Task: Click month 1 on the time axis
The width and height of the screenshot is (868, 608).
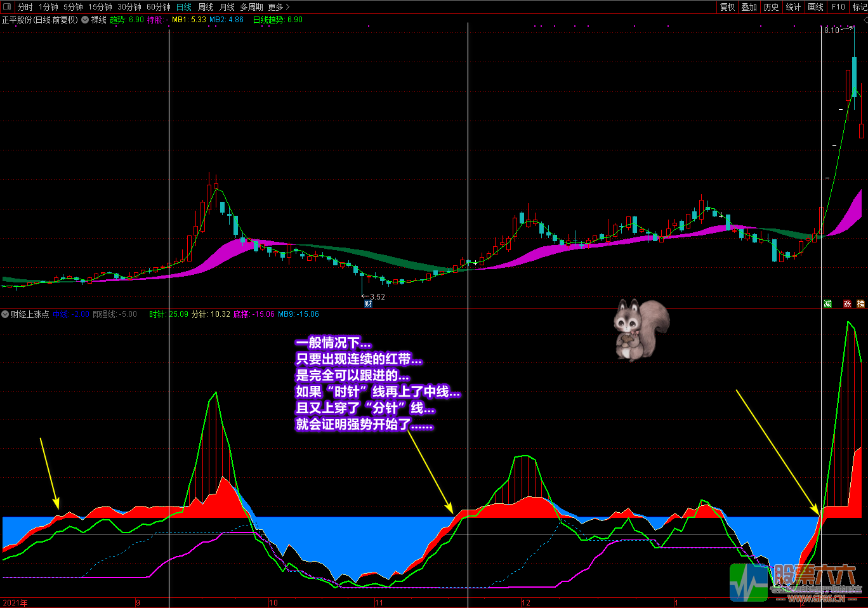Action: pyautogui.click(x=676, y=602)
